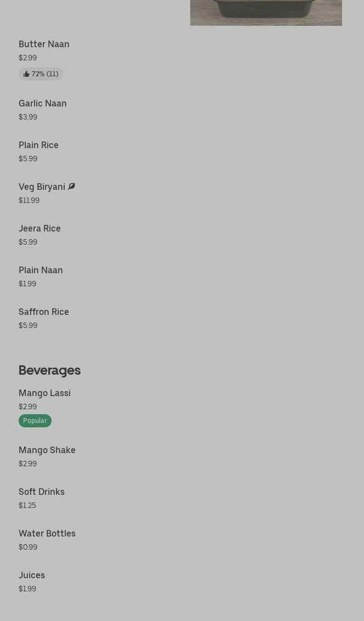Viewport: 364px width, 621px height.
Task: Select the Butter Naan menu item
Action: (x=44, y=44)
